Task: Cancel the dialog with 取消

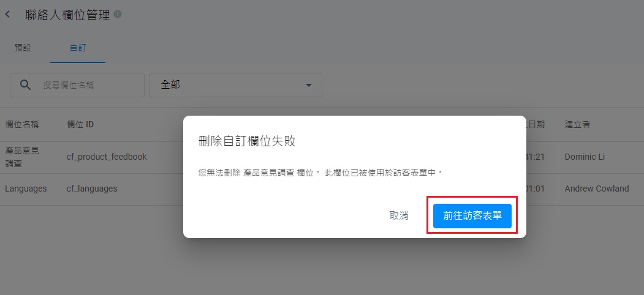Action: 399,216
